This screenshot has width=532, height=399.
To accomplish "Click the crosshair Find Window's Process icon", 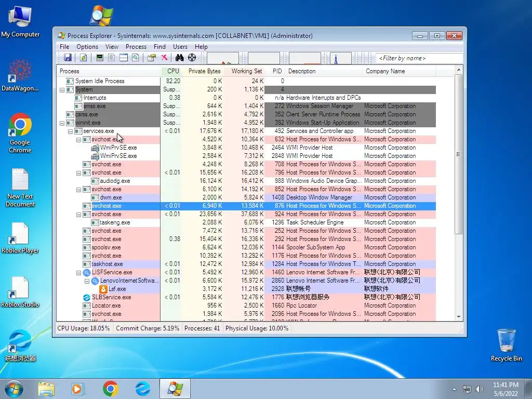I will click(x=192, y=58).
